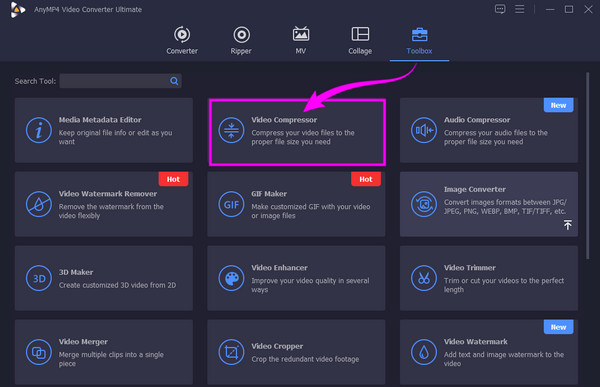Click the New badge on Video Watermark
This screenshot has width=600, height=387.
[558, 327]
